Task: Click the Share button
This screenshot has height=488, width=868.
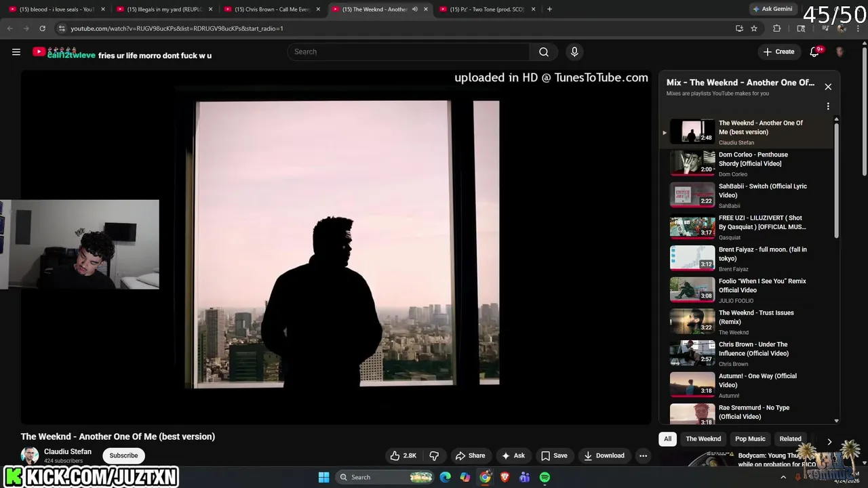Action: coord(471,455)
